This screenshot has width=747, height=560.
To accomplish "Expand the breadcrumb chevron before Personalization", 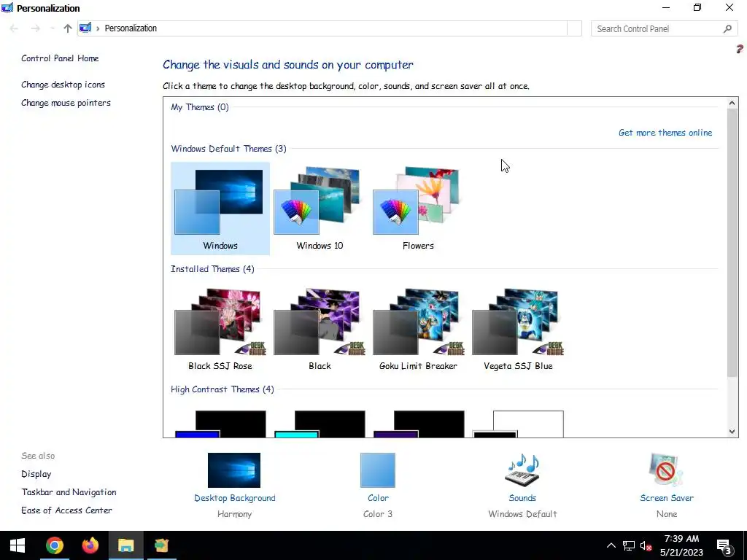I will pos(98,28).
